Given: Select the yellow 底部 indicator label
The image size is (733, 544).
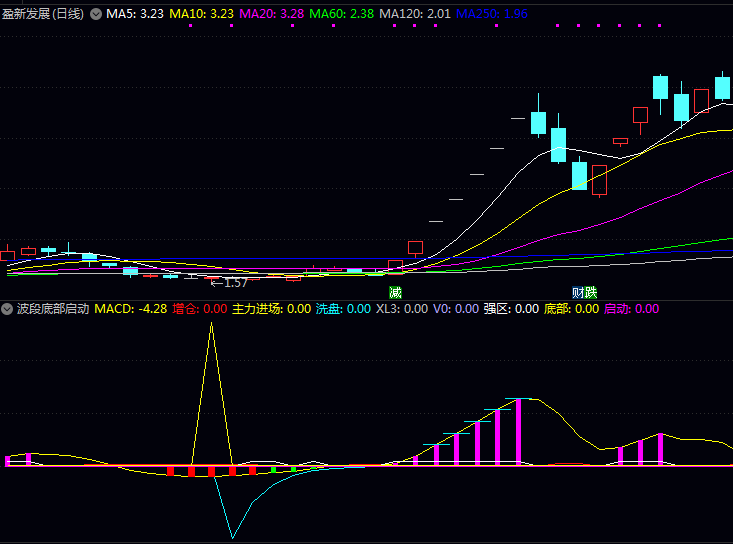Looking at the screenshot, I should coord(571,309).
